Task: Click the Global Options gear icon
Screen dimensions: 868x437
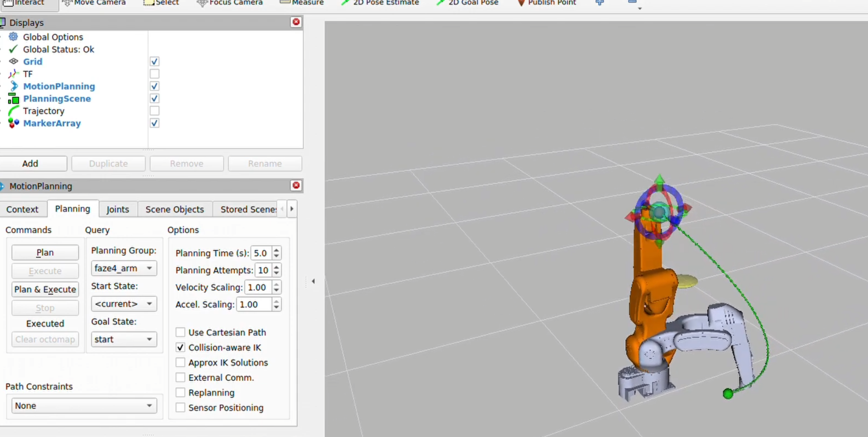Action: pos(13,37)
